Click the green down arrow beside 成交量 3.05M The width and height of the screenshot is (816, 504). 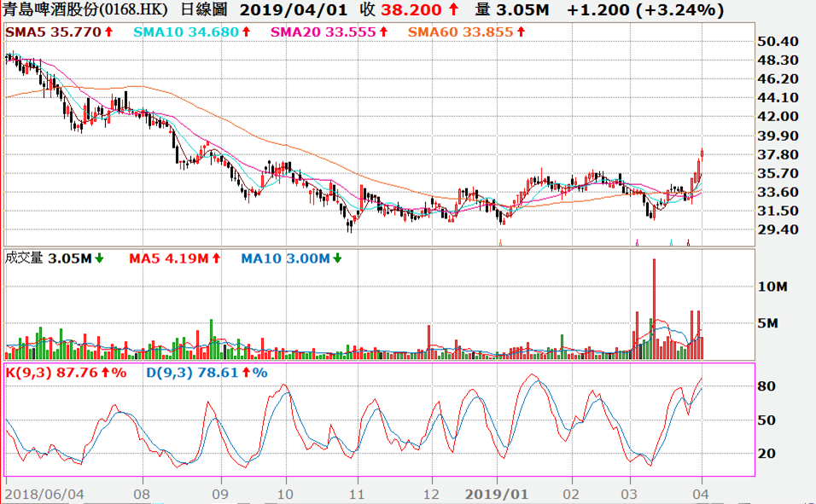99,258
